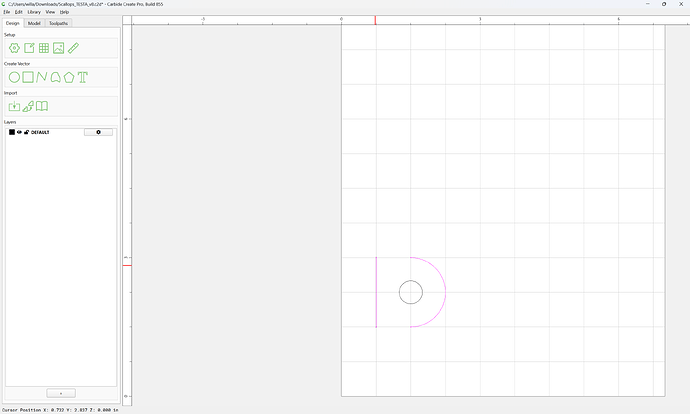The width and height of the screenshot is (690, 414).
Task: Open the Edit menu
Action: (x=18, y=12)
